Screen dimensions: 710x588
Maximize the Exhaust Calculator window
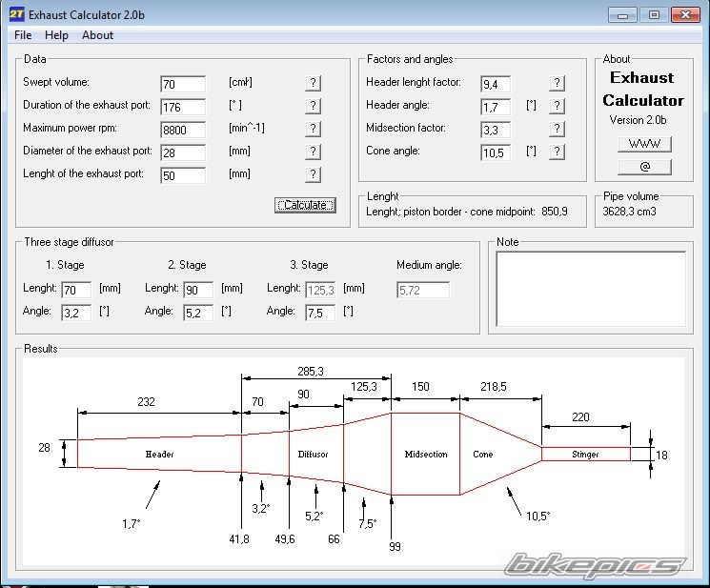(654, 15)
